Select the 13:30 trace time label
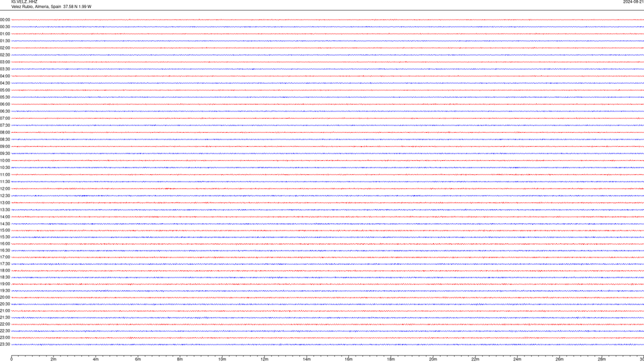Image resolution: width=644 pixels, height=362 pixels. pyautogui.click(x=5, y=210)
